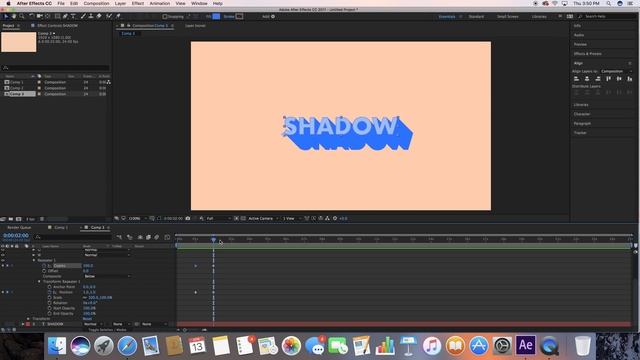Open the Composition menu
This screenshot has height=360, width=640.
96,3
